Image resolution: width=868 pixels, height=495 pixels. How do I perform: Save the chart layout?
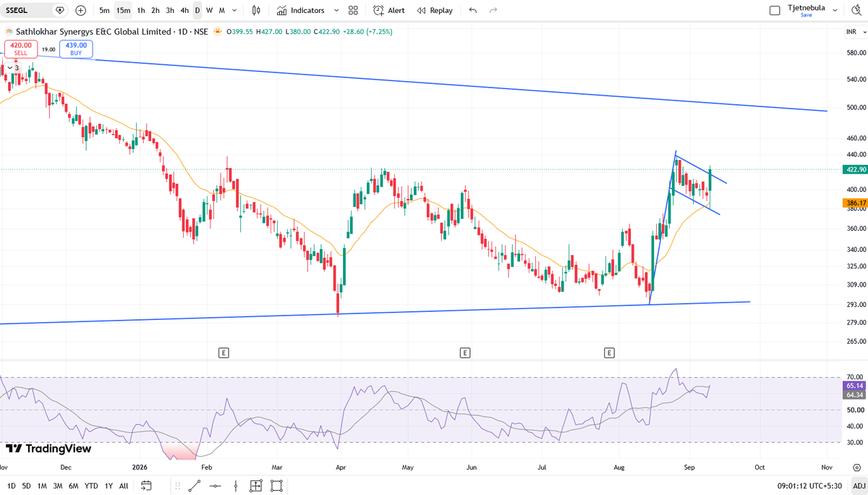pos(806,14)
